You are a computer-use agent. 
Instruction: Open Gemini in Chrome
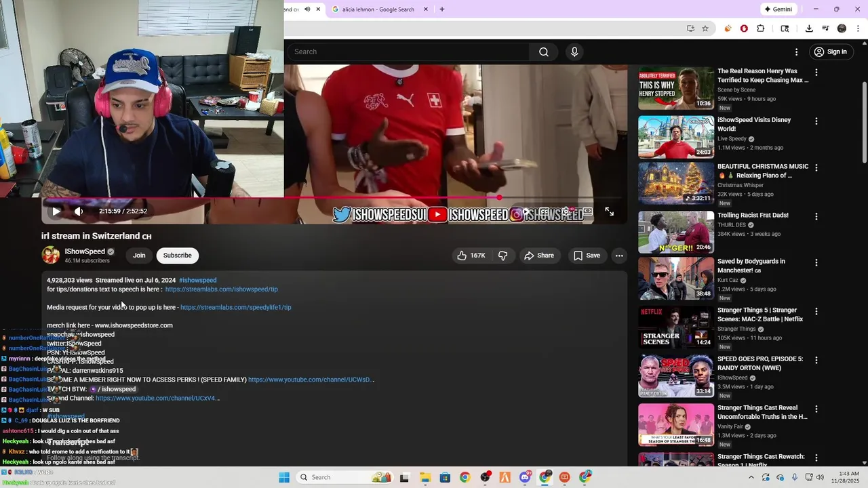pyautogui.click(x=778, y=9)
